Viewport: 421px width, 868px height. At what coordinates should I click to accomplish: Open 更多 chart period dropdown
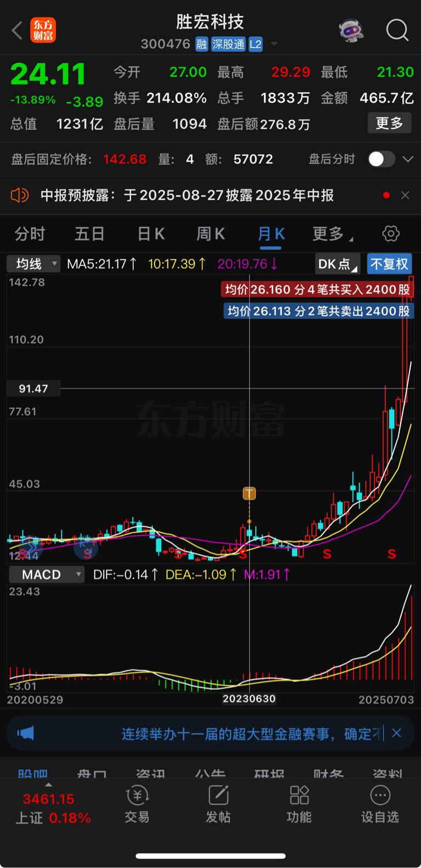pos(332,234)
